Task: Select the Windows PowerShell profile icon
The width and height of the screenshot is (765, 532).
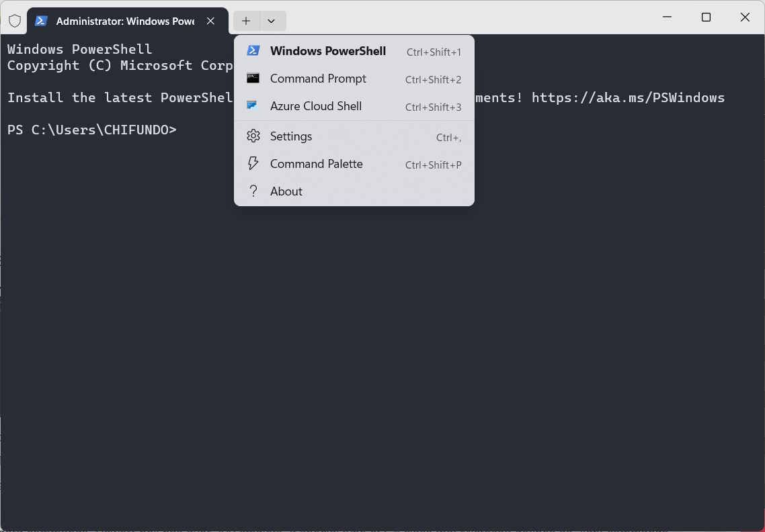Action: [253, 50]
